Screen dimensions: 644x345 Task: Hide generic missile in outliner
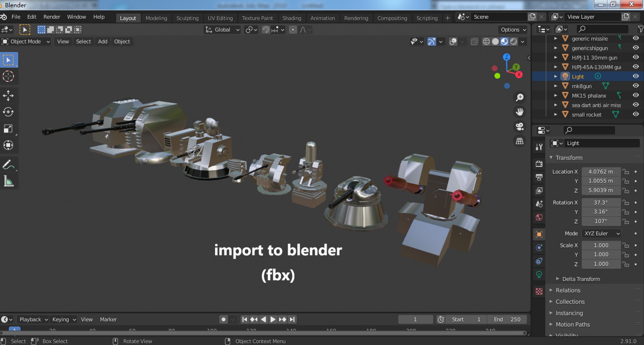pyautogui.click(x=636, y=38)
